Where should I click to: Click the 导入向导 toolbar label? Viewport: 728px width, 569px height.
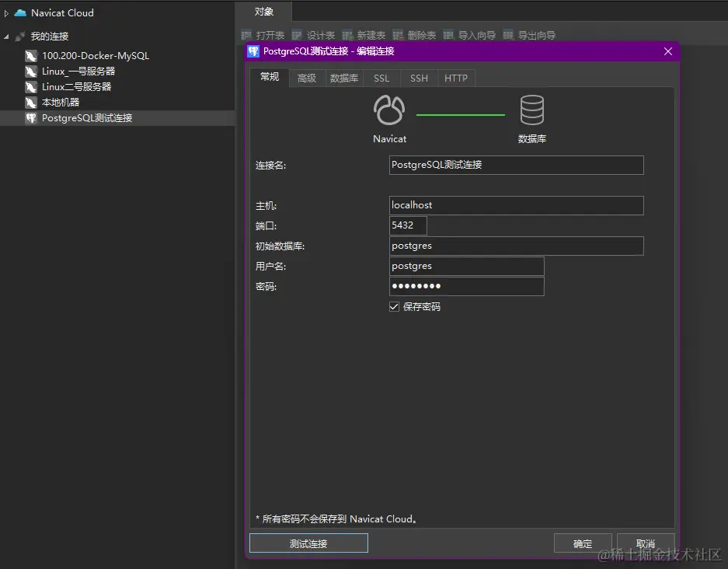477,35
